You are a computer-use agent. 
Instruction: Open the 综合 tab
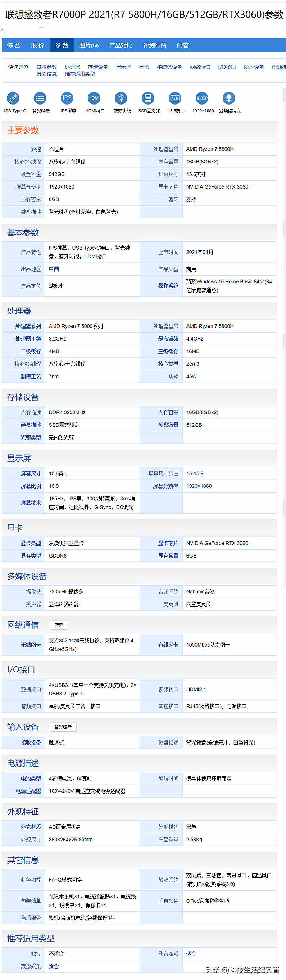coord(14,45)
